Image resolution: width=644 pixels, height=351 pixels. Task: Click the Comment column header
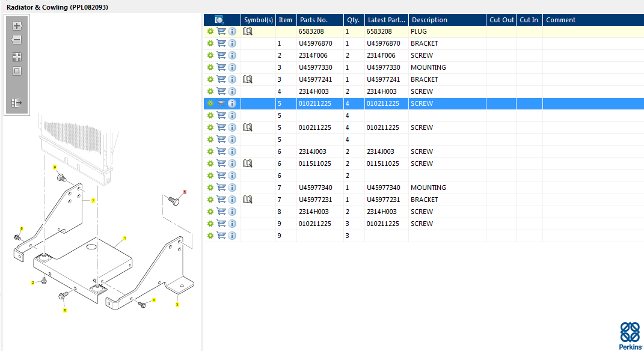coord(593,20)
